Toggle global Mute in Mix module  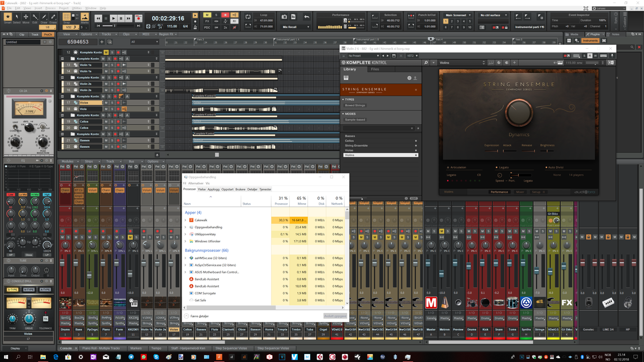207,15
